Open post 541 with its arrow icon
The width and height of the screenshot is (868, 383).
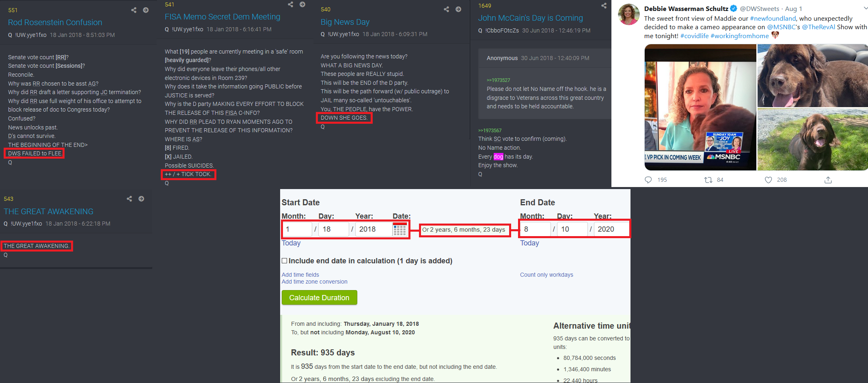click(302, 4)
